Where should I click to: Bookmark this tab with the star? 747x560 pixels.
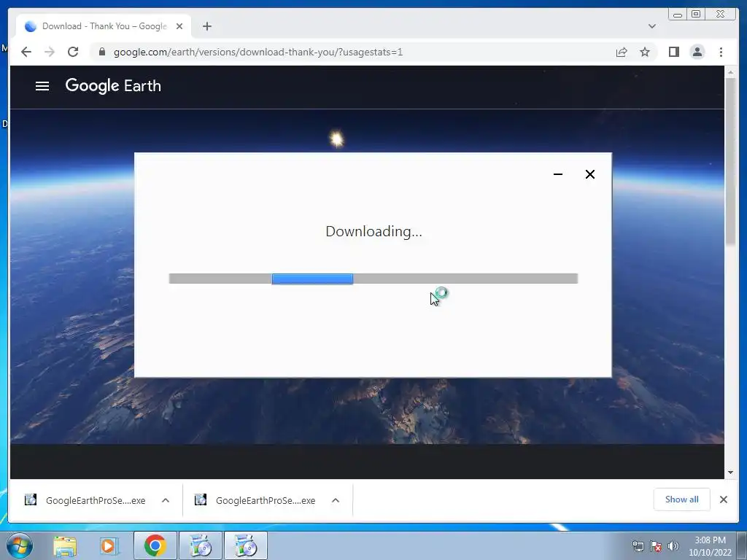645,52
